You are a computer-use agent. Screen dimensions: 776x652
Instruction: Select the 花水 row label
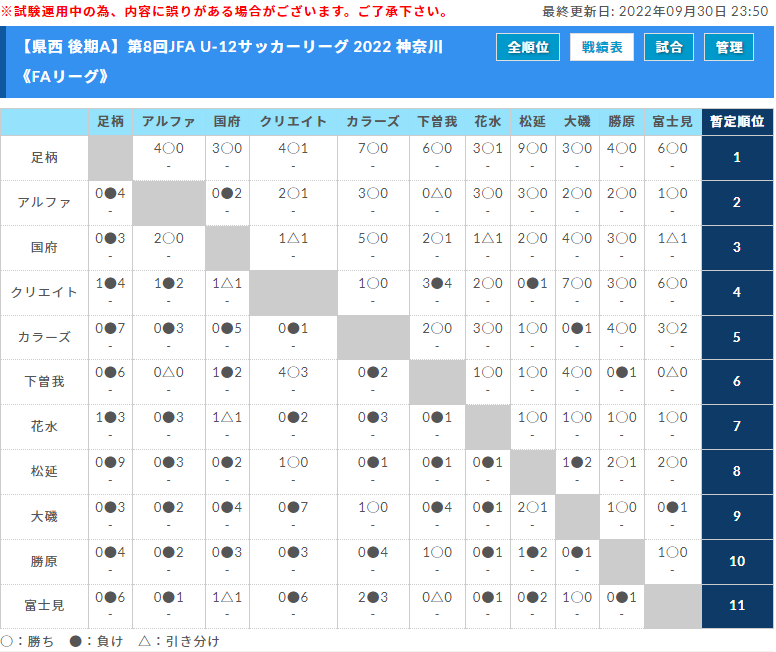45,427
